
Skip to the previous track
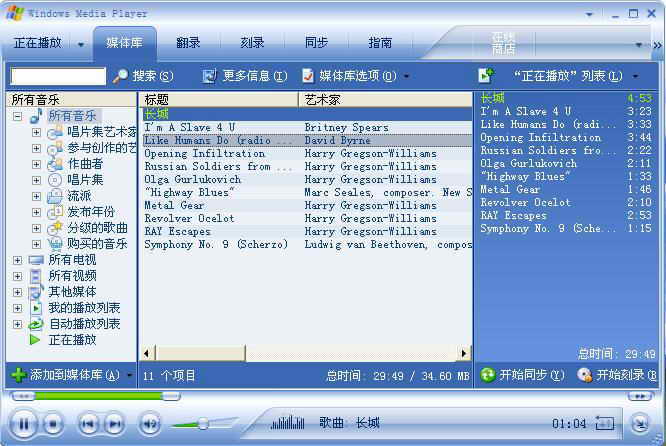click(88, 425)
